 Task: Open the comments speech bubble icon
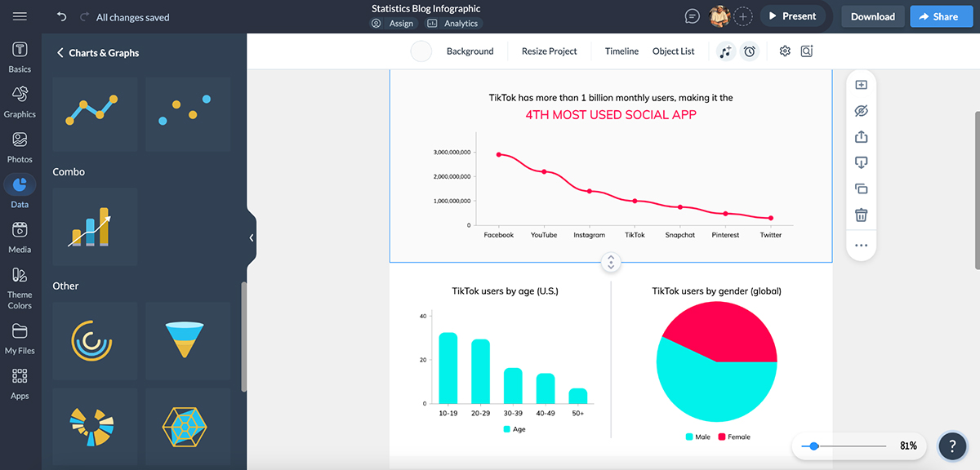[693, 16]
